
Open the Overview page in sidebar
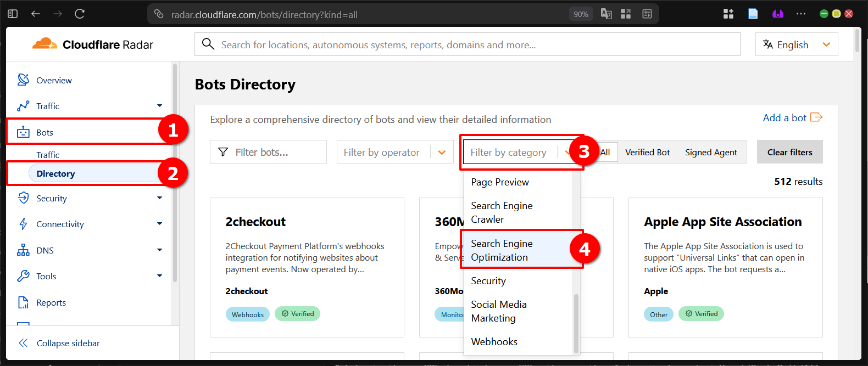point(54,80)
